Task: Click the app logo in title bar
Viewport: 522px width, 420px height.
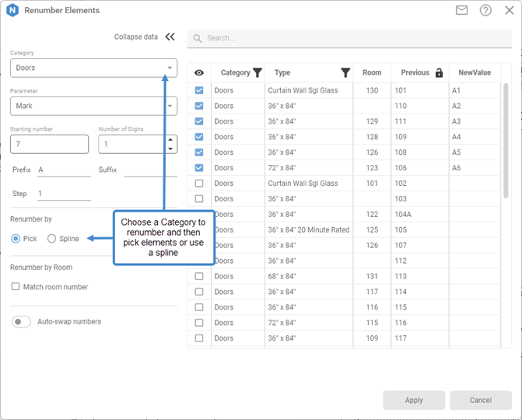Action: click(x=12, y=10)
